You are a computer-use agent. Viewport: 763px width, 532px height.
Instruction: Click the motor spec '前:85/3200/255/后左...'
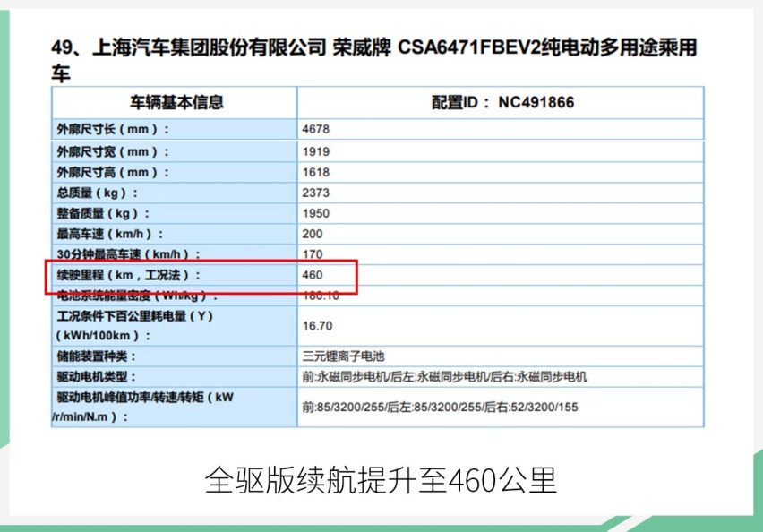[x=440, y=407]
